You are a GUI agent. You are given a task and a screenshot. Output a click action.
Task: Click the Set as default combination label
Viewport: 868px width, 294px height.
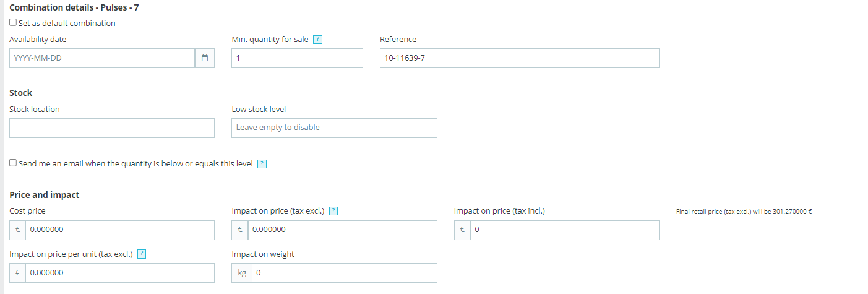point(67,24)
